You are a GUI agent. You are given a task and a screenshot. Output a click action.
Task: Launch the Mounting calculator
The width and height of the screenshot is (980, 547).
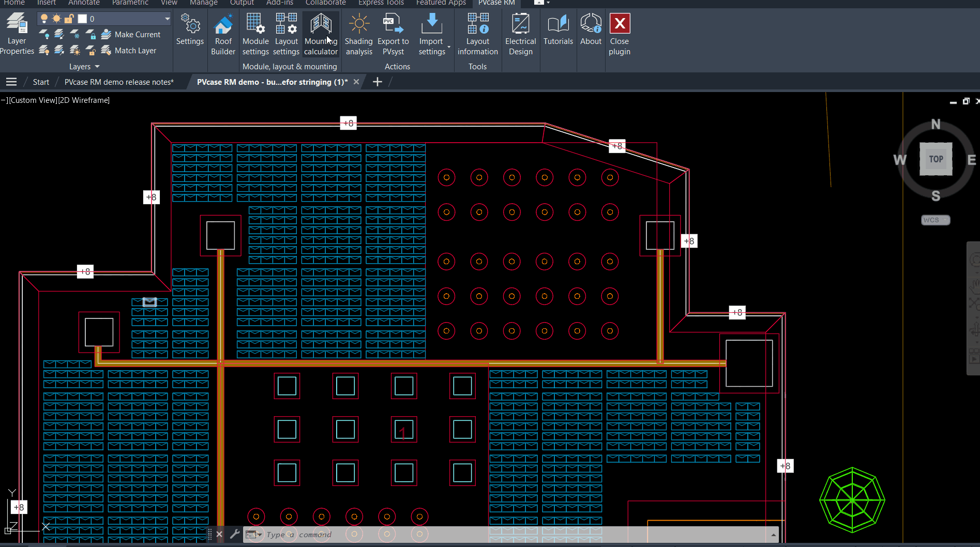point(321,35)
